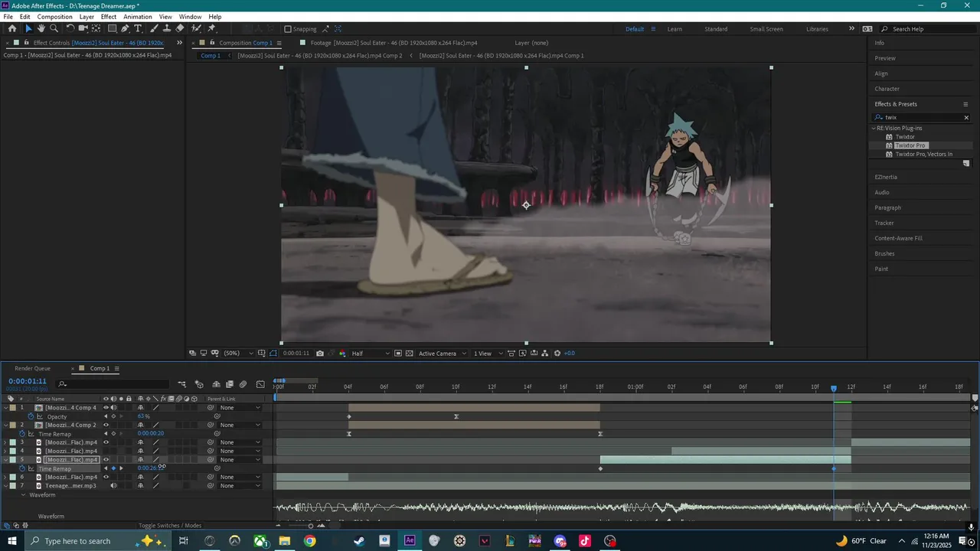Click the Home icon in the toolbar

tap(12, 28)
